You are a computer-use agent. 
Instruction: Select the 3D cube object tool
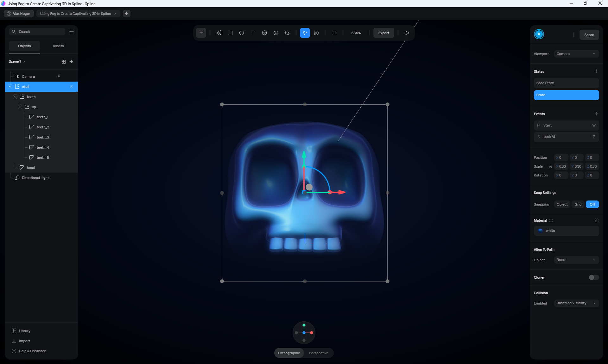coord(264,33)
